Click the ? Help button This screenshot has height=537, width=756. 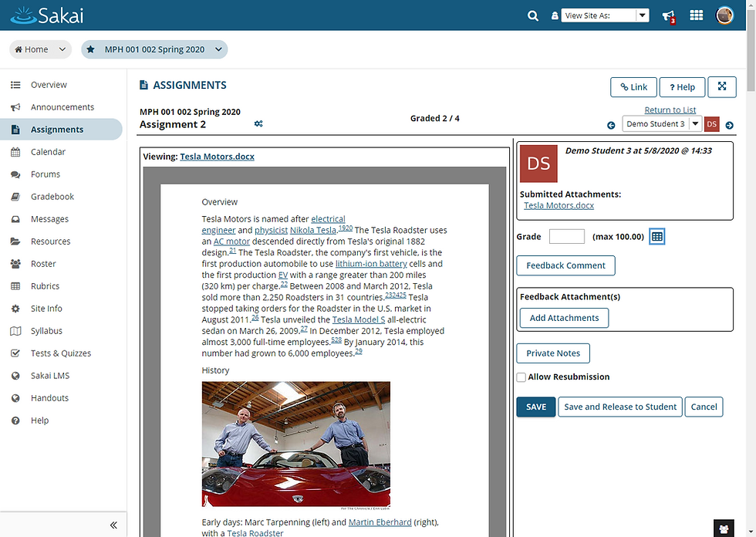point(682,87)
